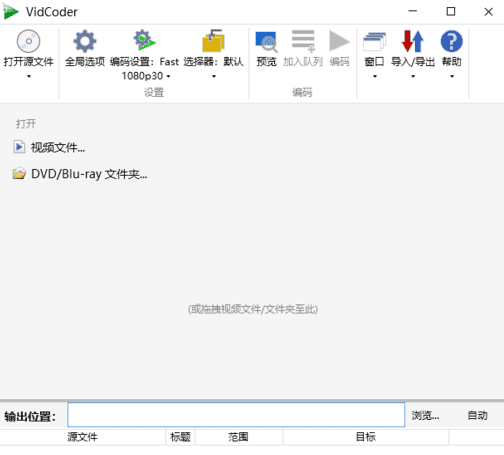Click the 预览 label

pos(266,62)
